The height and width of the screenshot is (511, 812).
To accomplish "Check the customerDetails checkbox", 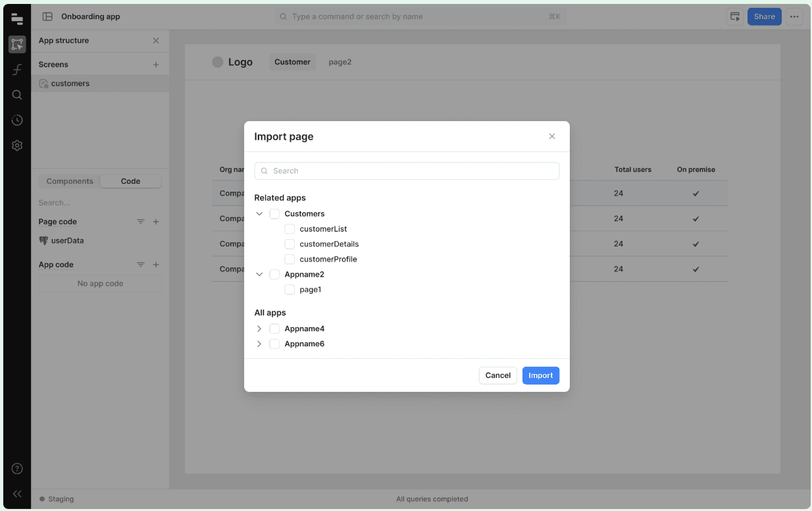I will click(290, 244).
